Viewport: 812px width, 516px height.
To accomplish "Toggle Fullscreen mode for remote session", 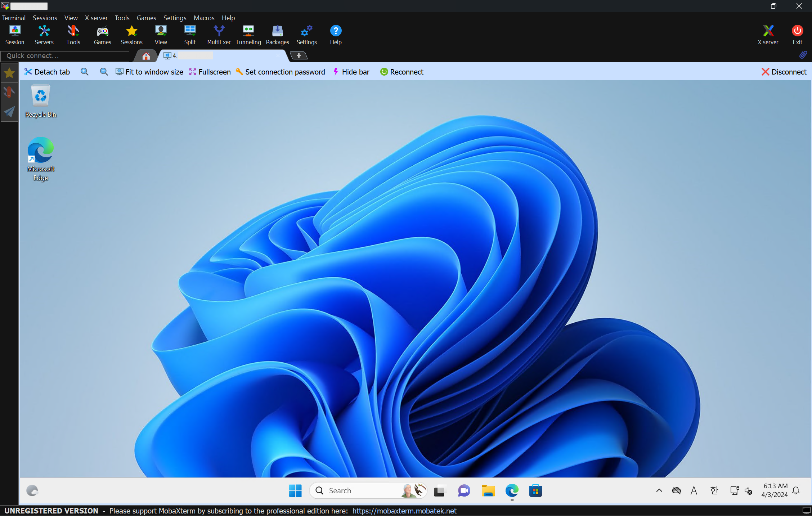I will click(210, 72).
